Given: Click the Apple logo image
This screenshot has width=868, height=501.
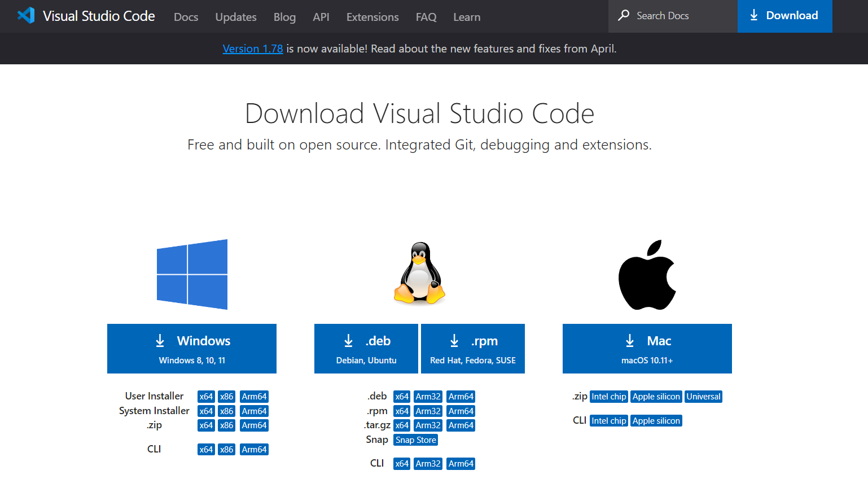Looking at the screenshot, I should [647, 275].
